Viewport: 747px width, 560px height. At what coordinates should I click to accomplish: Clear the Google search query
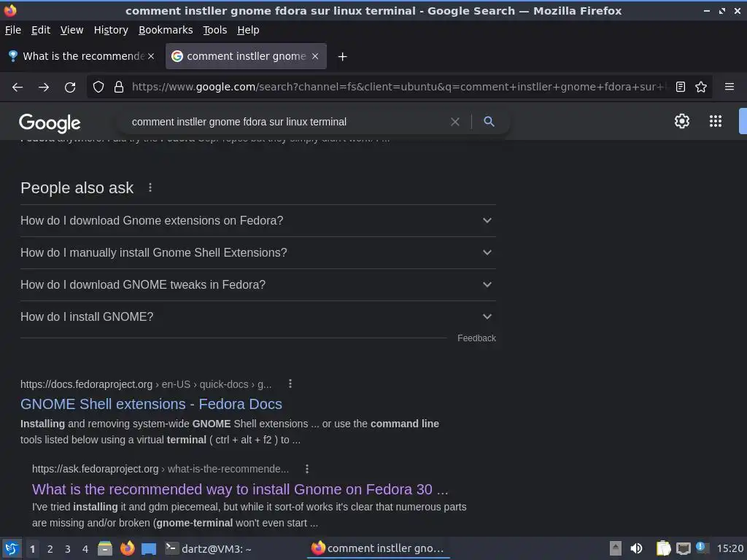(455, 122)
